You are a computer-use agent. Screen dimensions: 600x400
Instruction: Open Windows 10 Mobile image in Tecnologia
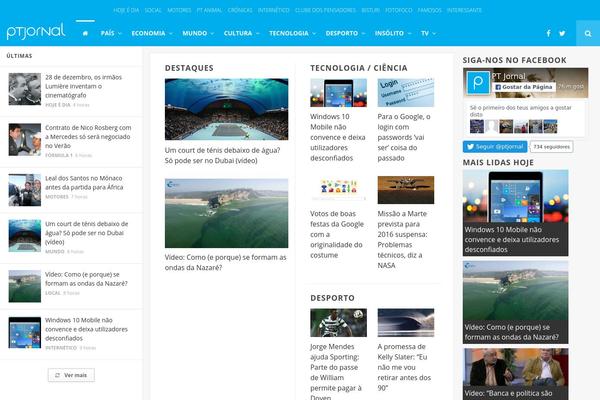coord(338,93)
